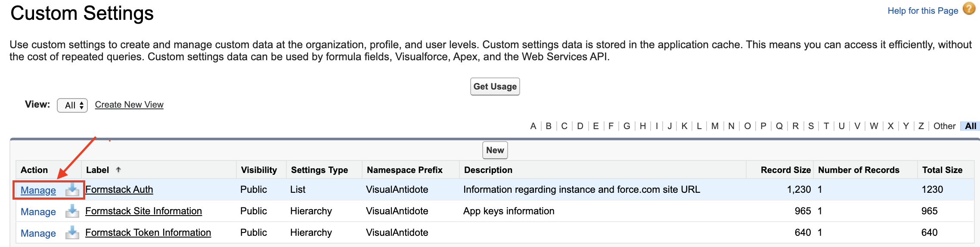Image resolution: width=980 pixels, height=247 pixels.
Task: Filter list by letter F
Action: point(611,126)
